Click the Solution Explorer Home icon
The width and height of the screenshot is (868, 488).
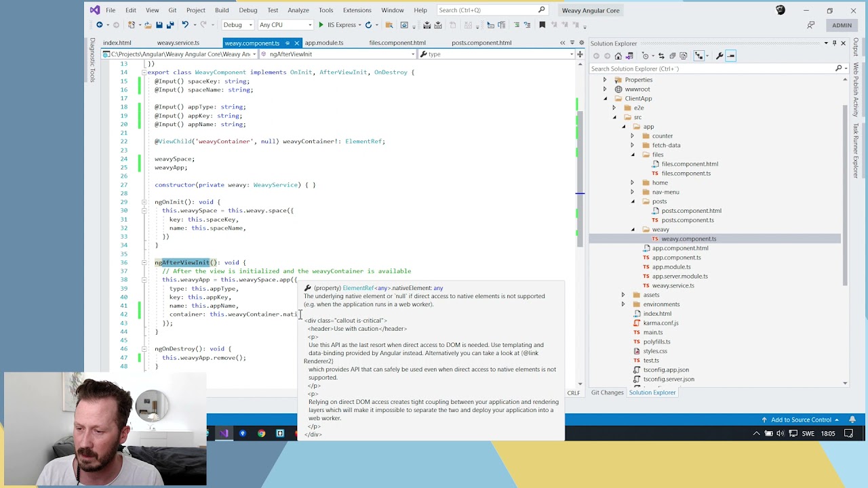(618, 56)
